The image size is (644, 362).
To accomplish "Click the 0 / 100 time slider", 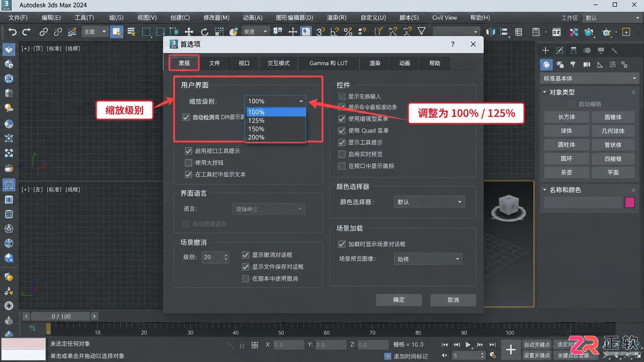I will (x=61, y=316).
